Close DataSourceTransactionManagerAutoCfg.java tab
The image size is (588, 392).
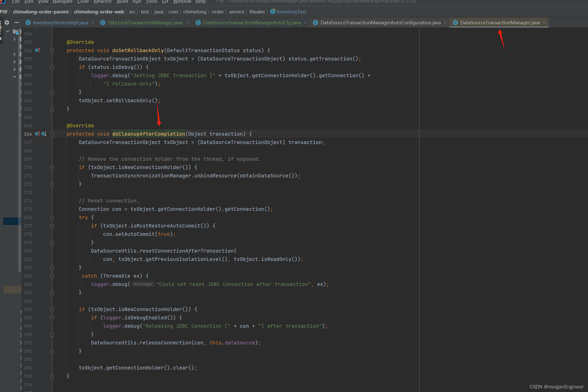coord(305,23)
